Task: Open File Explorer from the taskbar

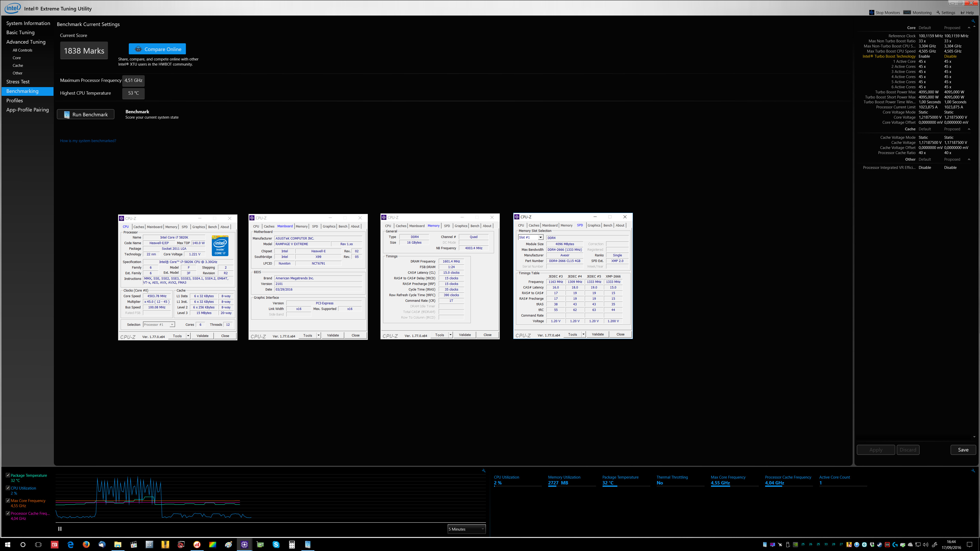Action: pos(118,545)
